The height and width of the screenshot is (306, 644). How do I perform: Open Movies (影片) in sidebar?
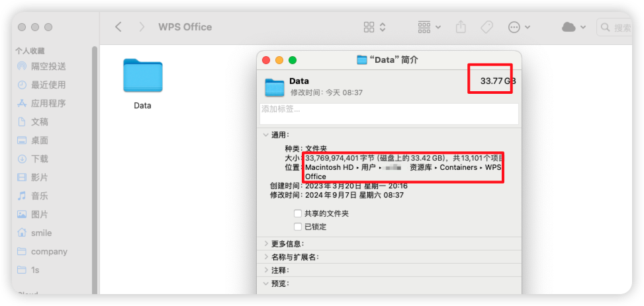[32, 177]
